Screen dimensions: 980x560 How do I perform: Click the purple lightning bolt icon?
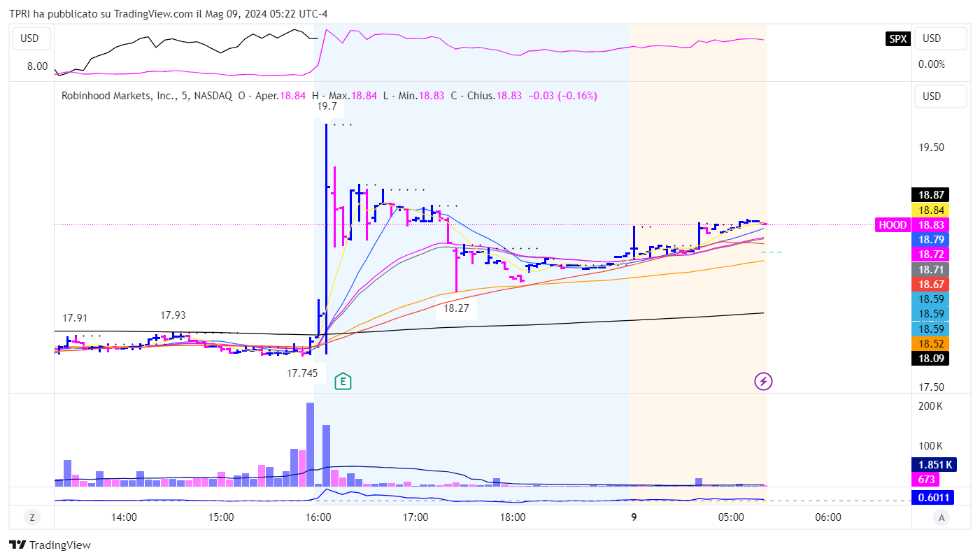click(x=763, y=381)
